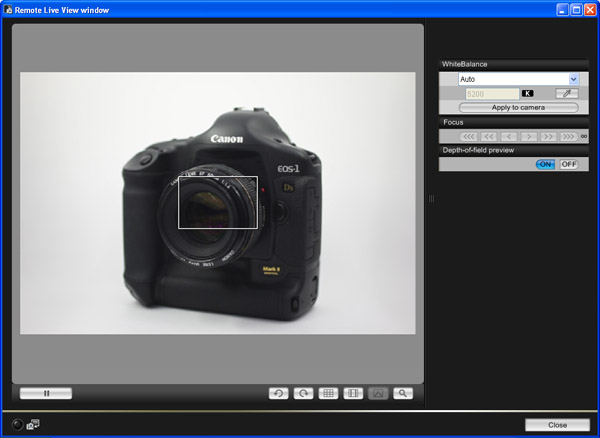The height and width of the screenshot is (438, 600).
Task: Step focus with double-left arrow button
Action: click(489, 136)
